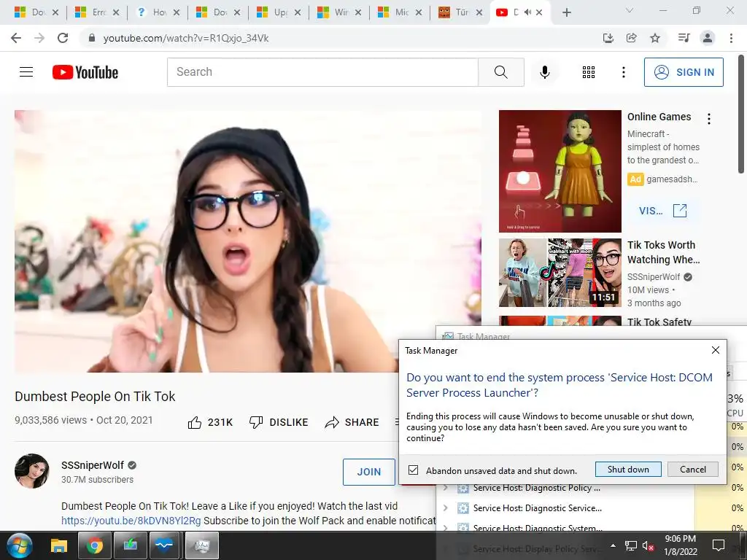
Task: Uncheck Abandon unsaved data and shut down
Action: tap(413, 470)
